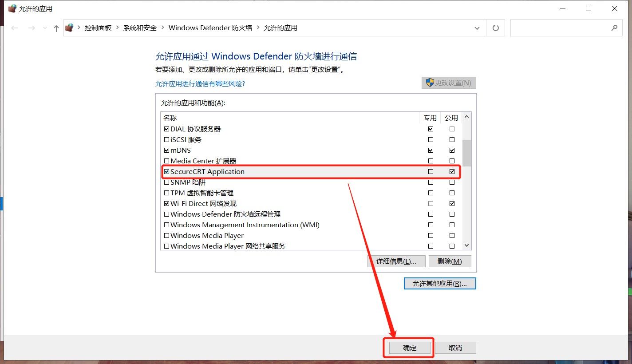
Task: Click 允许的应用 breadcrumb
Action: pyautogui.click(x=280, y=28)
